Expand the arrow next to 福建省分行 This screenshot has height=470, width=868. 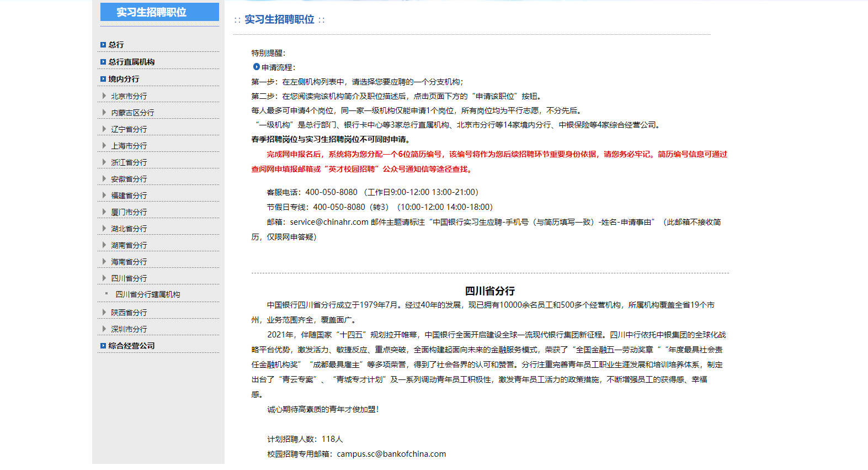[104, 195]
